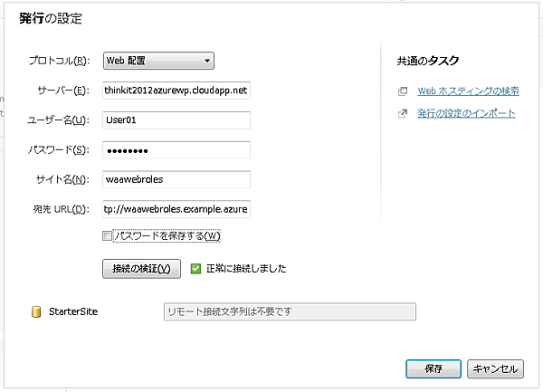Click the 共通のタスク heading

click(428, 62)
